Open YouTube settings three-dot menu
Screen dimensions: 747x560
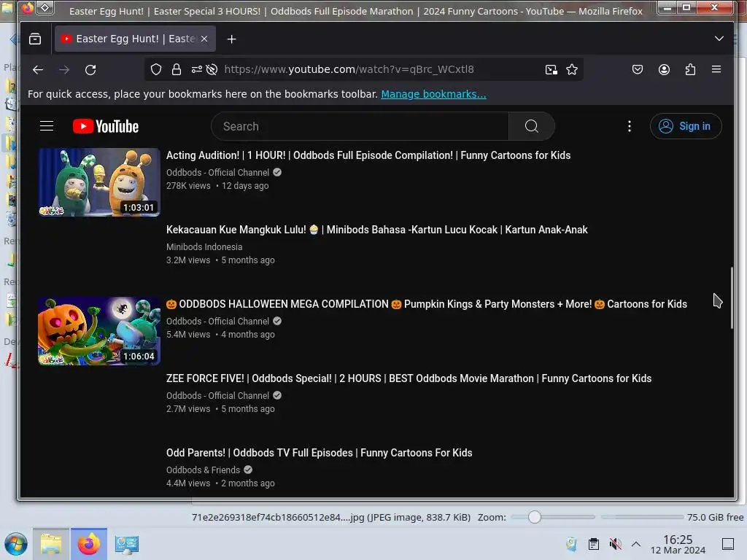coord(630,126)
